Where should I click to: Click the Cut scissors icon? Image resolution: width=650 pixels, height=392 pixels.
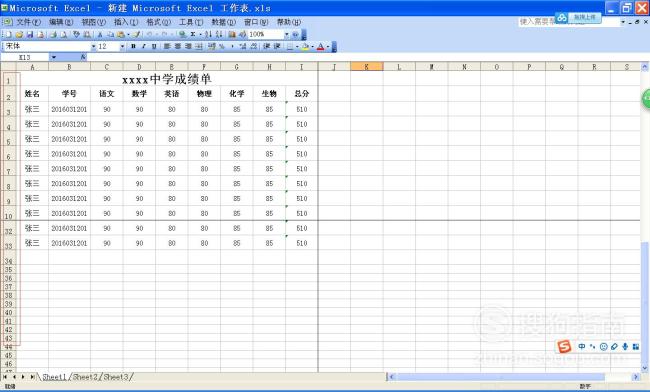(100, 34)
